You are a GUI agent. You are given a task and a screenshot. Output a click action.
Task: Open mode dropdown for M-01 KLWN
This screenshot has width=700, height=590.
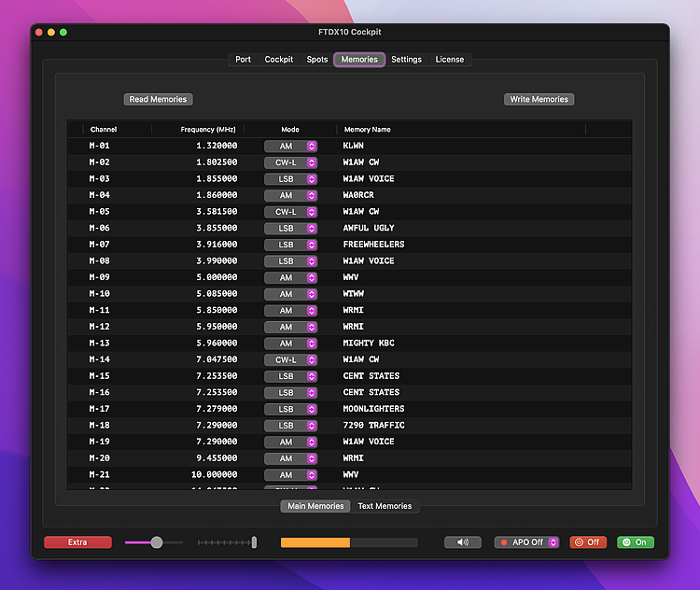pos(291,146)
